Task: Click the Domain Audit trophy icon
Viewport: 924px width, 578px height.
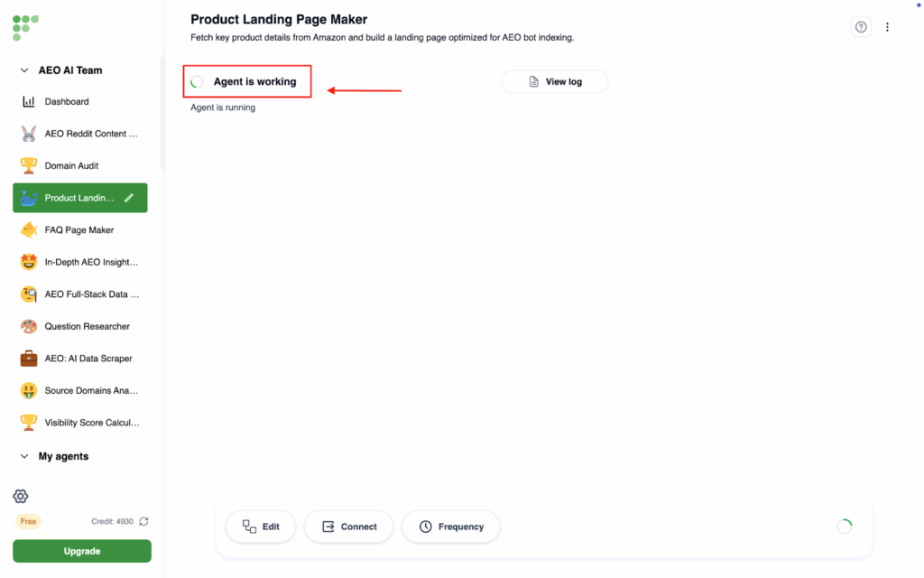Action: point(29,166)
